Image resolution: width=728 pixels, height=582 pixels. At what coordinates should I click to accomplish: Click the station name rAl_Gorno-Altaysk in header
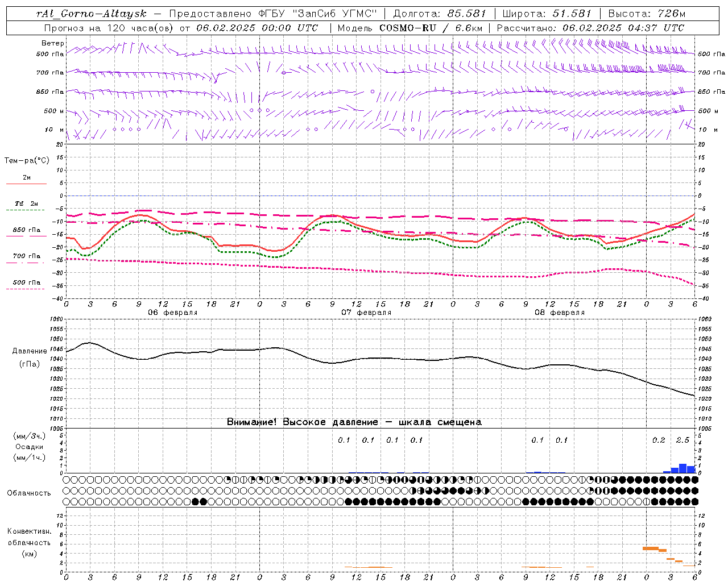point(93,14)
